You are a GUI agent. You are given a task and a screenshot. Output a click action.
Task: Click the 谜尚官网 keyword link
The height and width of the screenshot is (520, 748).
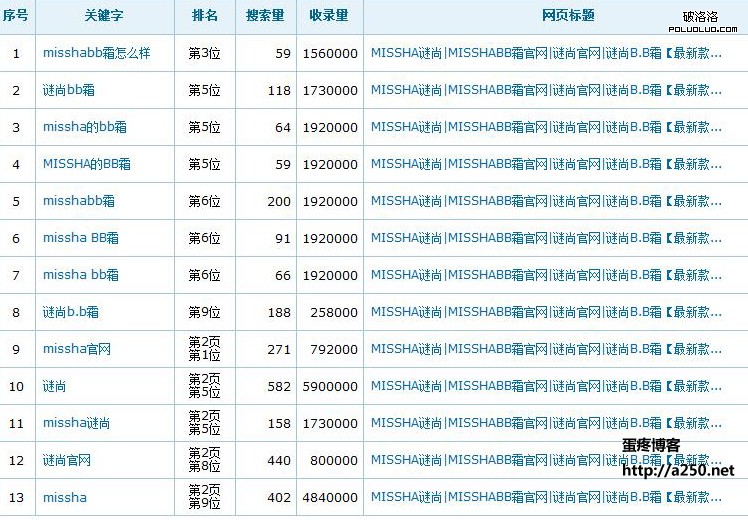[x=67, y=460]
